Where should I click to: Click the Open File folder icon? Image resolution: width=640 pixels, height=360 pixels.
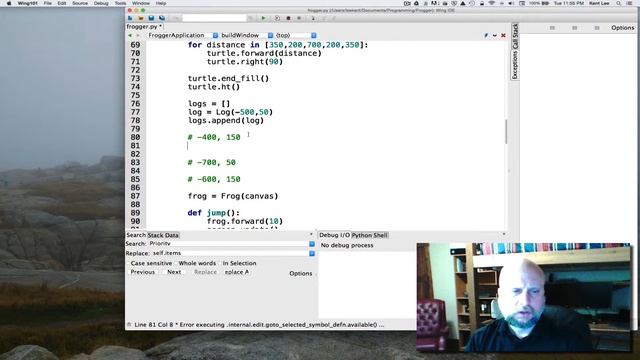coord(141,18)
